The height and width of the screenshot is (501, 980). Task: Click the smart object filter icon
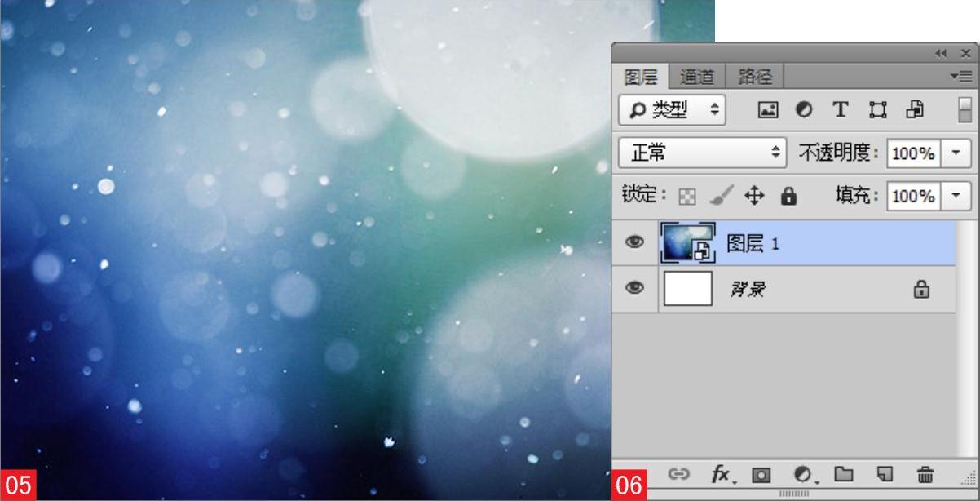[x=915, y=109]
